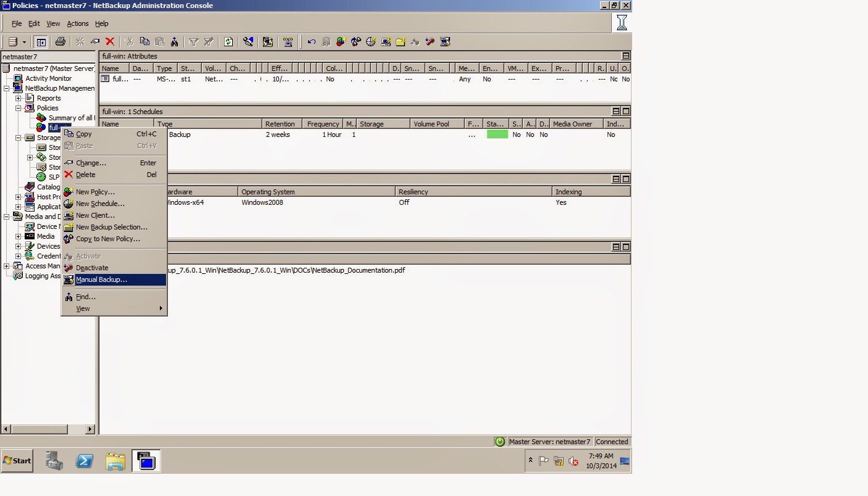Open the Actions menu
868x496 pixels.
(78, 23)
